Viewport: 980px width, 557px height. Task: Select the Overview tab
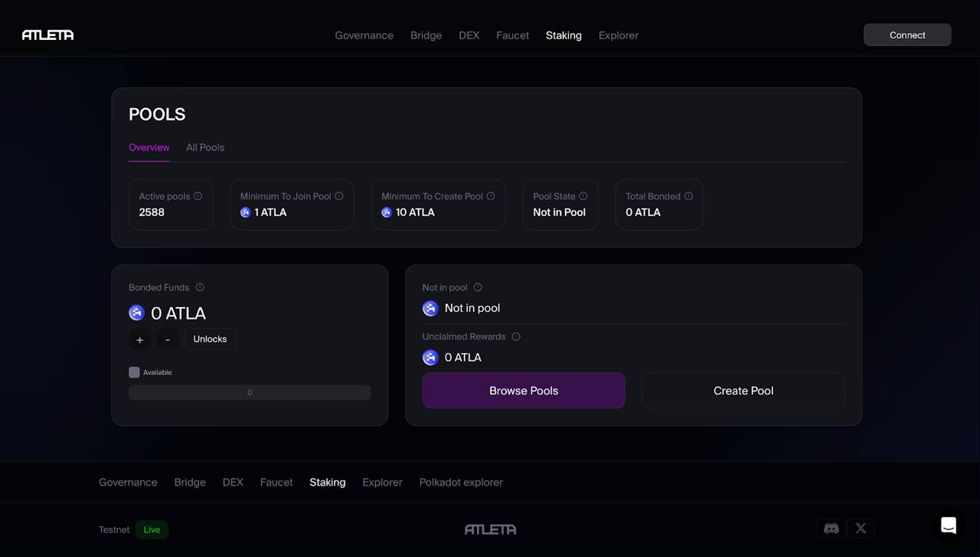tap(149, 147)
